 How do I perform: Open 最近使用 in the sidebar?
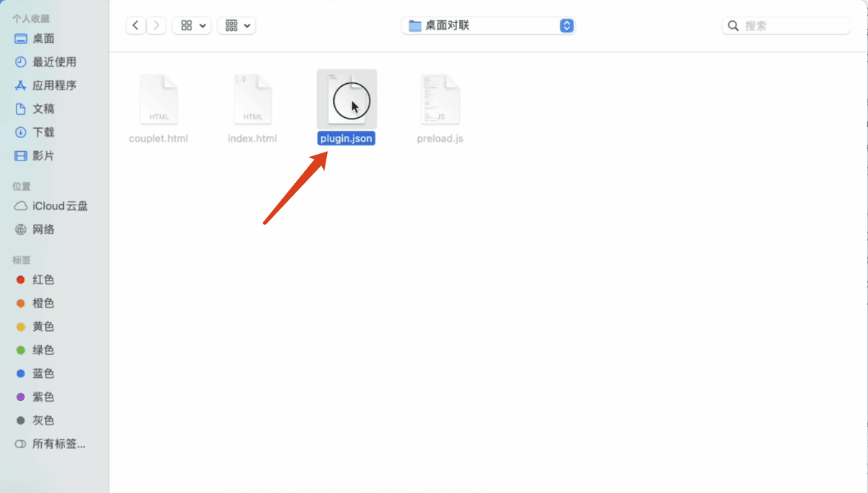tap(45, 61)
